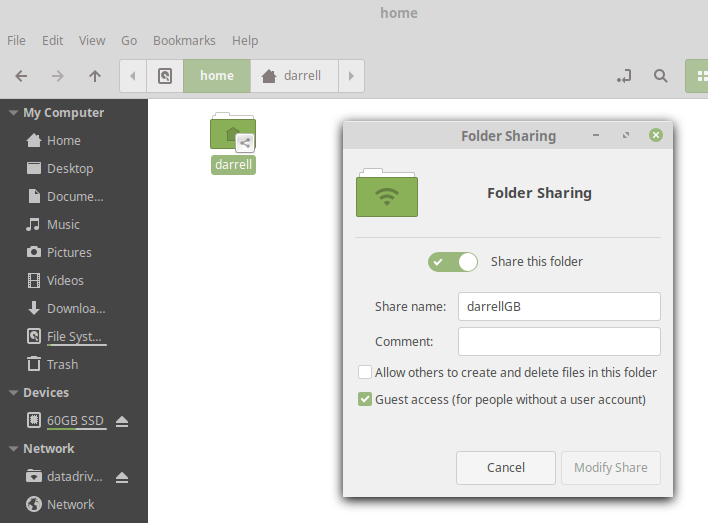Screen dimensions: 708x523
Task: Turn off Share this folder switch
Action: pos(453,262)
